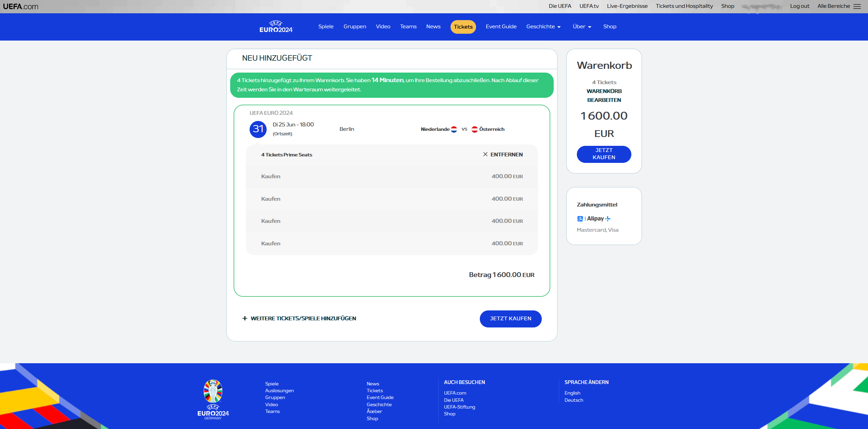Click the X icon next to Entfernen
The image size is (868, 429).
(x=485, y=154)
